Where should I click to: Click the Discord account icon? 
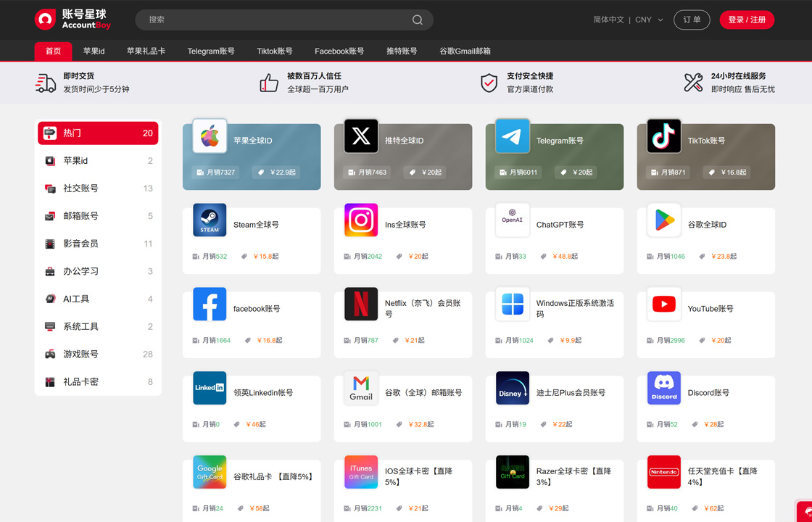pyautogui.click(x=664, y=388)
